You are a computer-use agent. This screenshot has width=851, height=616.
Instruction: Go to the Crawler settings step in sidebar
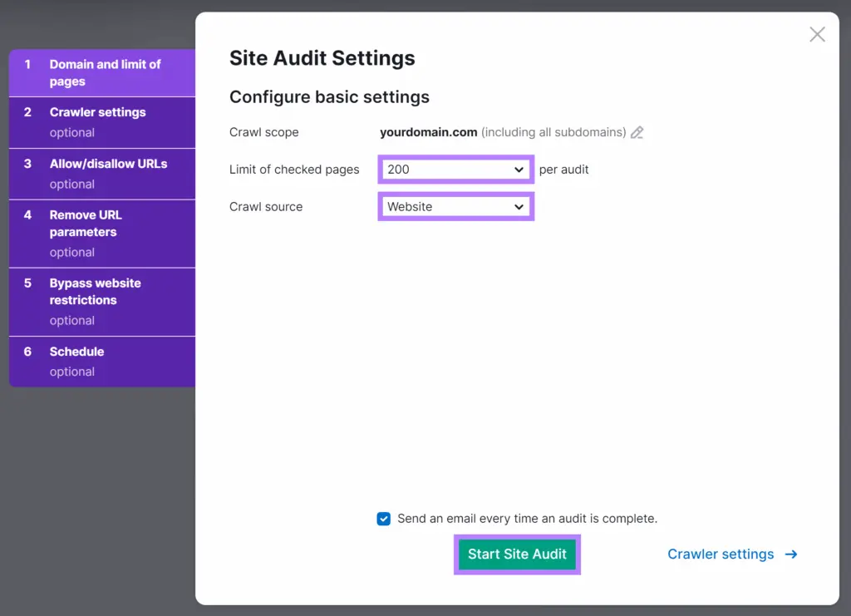97,112
